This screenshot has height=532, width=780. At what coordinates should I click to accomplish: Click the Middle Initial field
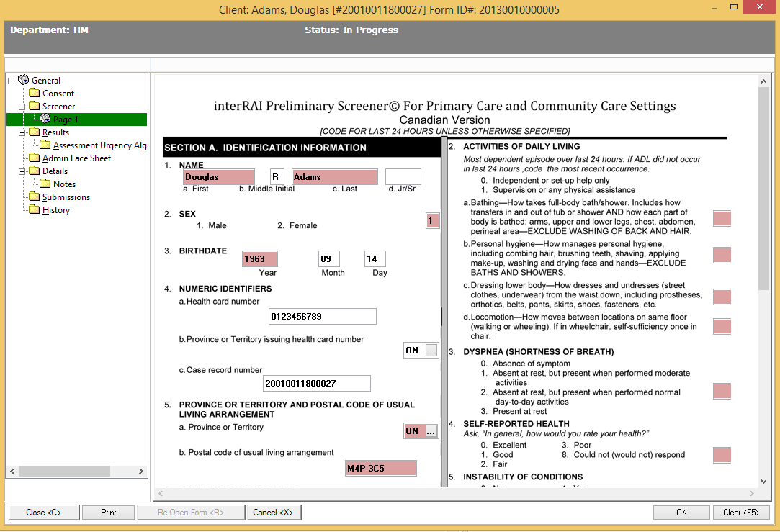(277, 176)
